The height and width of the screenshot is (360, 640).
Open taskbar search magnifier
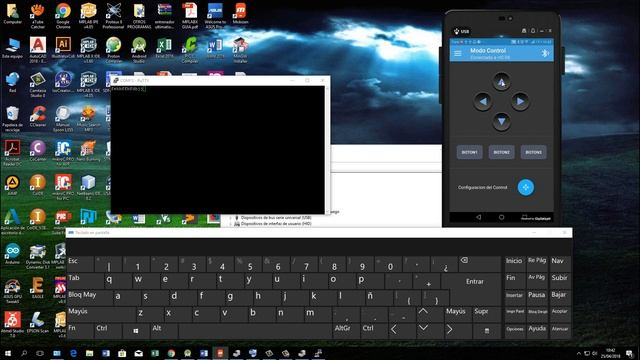pos(24,353)
